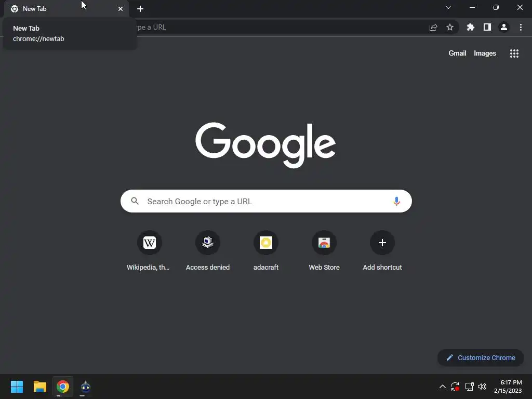This screenshot has width=532, height=399.
Task: Restore down the Chrome window
Action: (496, 7)
